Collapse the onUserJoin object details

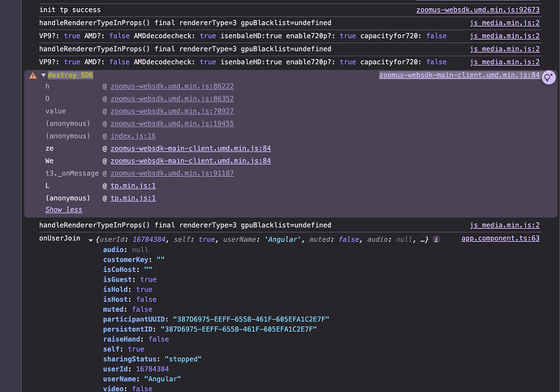pos(91,240)
